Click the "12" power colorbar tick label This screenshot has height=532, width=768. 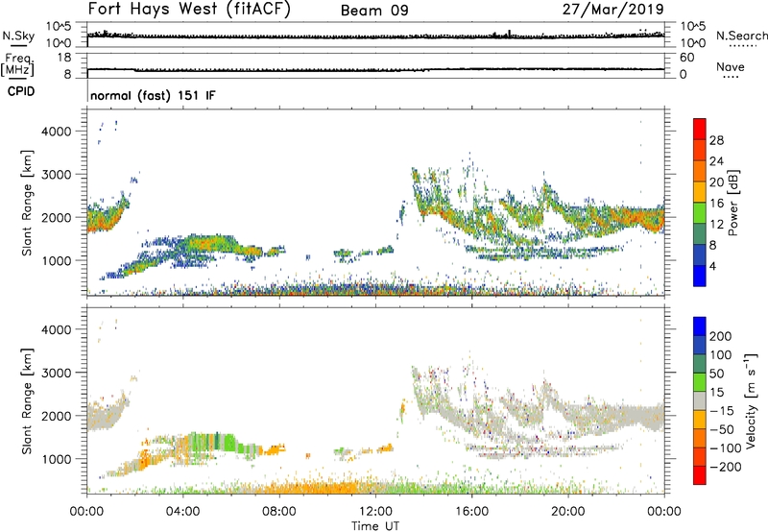click(716, 225)
